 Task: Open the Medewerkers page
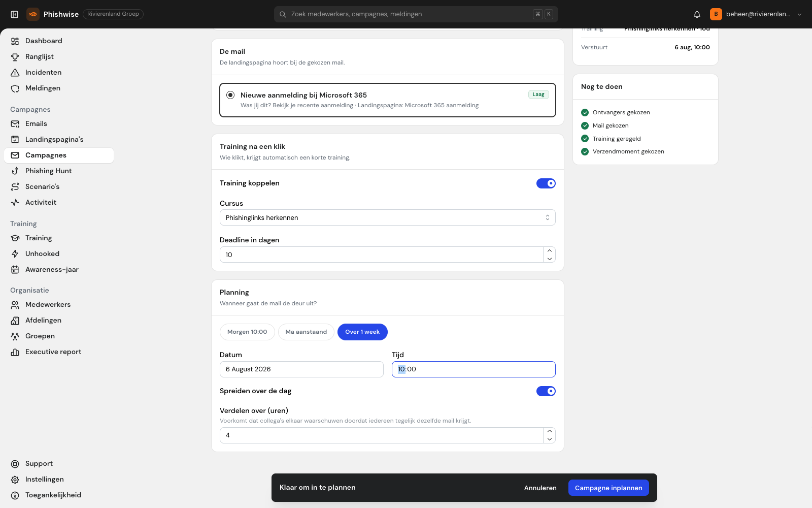tap(59, 305)
